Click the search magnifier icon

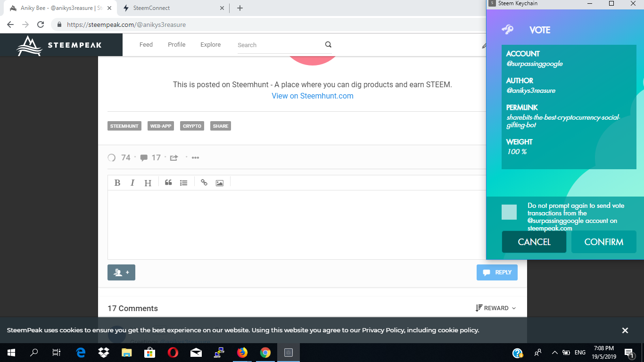click(x=328, y=45)
